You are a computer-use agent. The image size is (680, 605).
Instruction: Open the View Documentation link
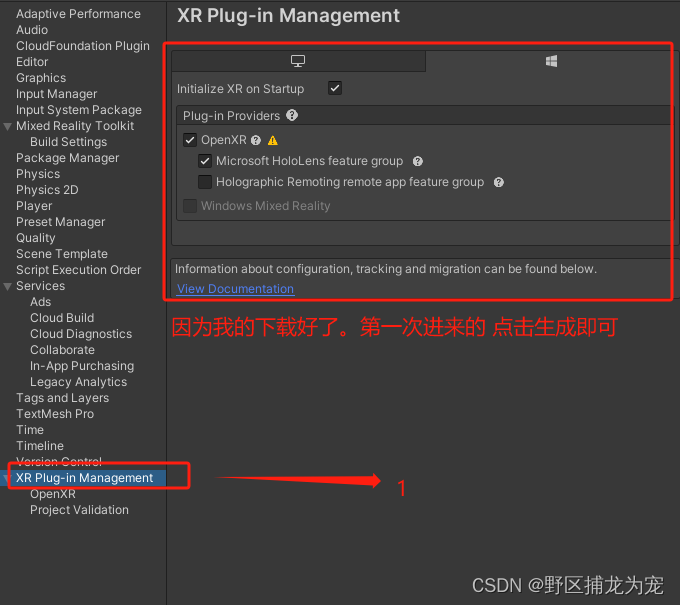[235, 289]
